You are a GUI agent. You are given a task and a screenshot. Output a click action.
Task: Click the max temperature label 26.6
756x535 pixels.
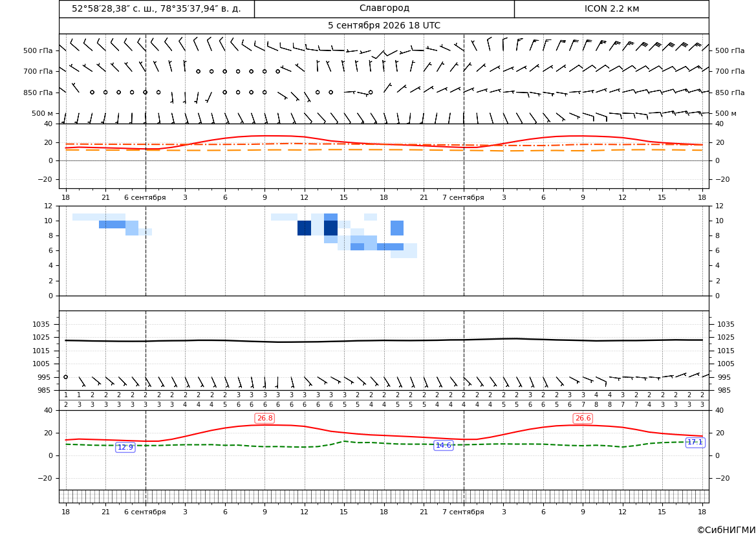[x=583, y=419]
